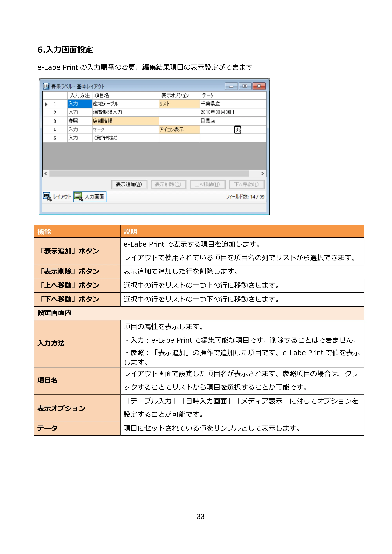The width and height of the screenshot is (392, 554).
Task: Click the データ column header
Action: coord(233,96)
